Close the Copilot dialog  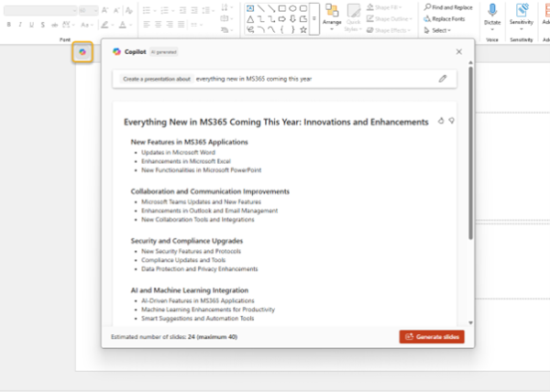[459, 52]
